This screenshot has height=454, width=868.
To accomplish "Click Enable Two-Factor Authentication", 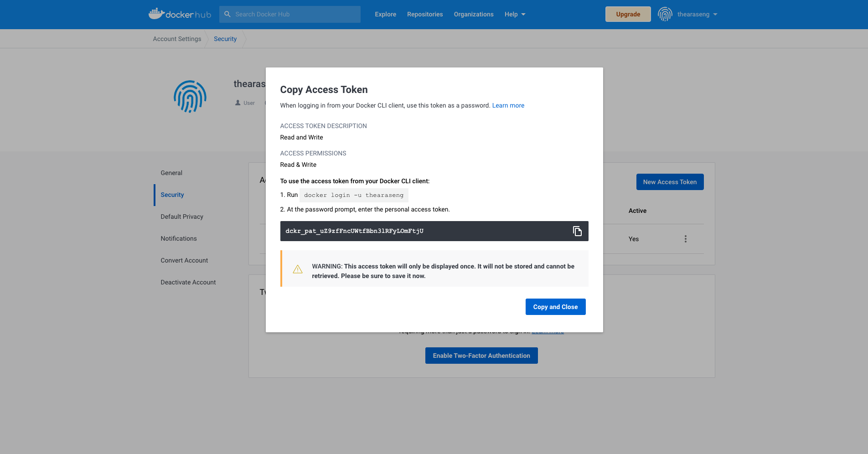I will tap(481, 356).
